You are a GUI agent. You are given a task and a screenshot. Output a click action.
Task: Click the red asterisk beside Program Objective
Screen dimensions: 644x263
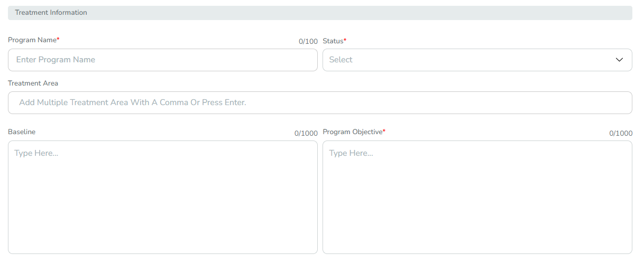pos(384,131)
